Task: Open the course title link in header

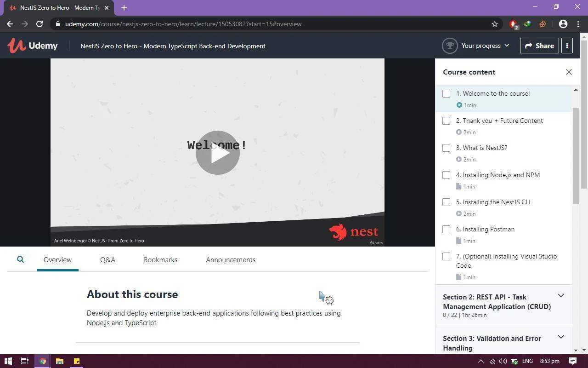Action: tap(173, 46)
